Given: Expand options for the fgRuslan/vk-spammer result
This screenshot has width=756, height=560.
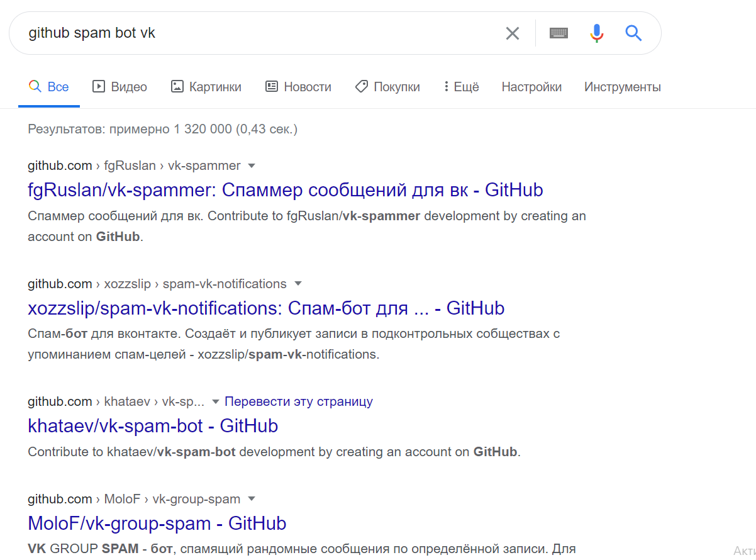Looking at the screenshot, I should 251,165.
